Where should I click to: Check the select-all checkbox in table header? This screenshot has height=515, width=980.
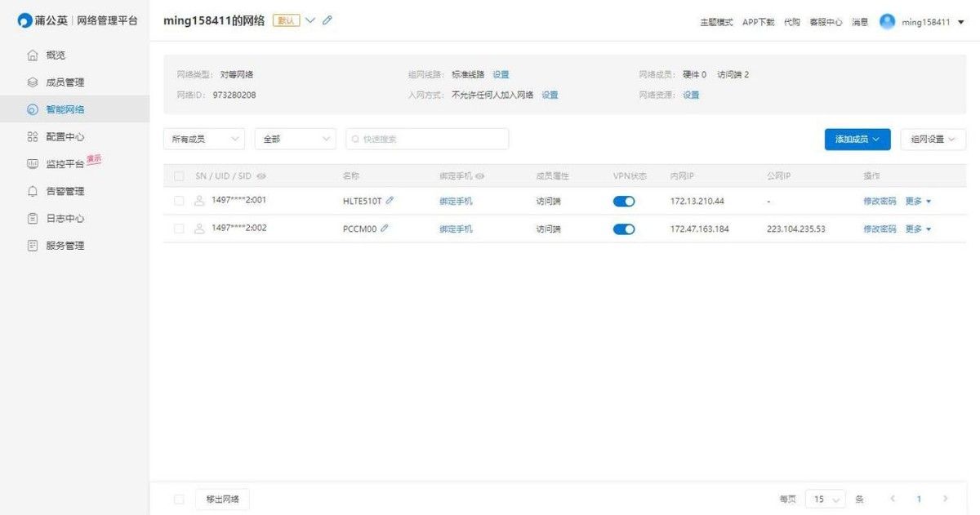[179, 176]
